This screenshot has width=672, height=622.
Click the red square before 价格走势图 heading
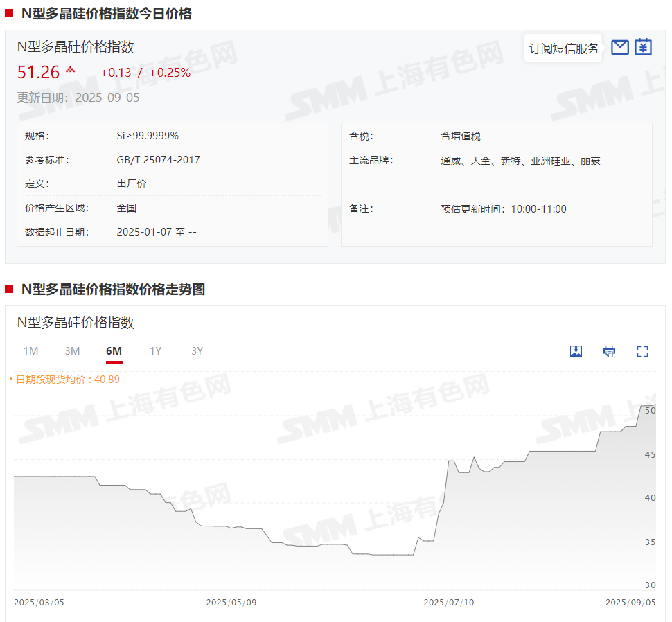tap(9, 289)
